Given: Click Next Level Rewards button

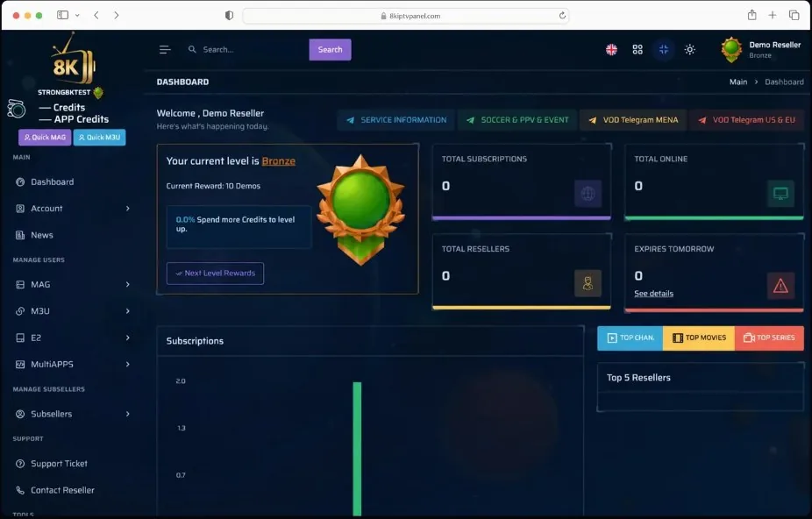Looking at the screenshot, I should click(215, 273).
